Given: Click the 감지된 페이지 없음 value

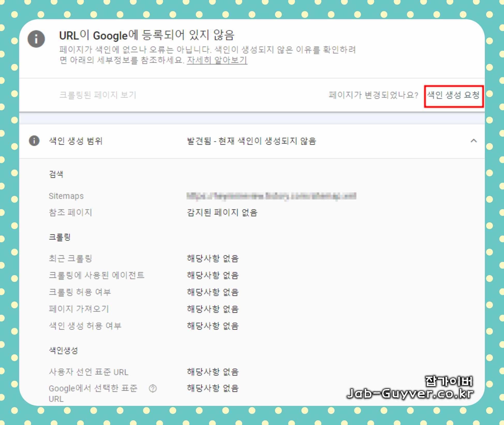Looking at the screenshot, I should click(222, 212).
